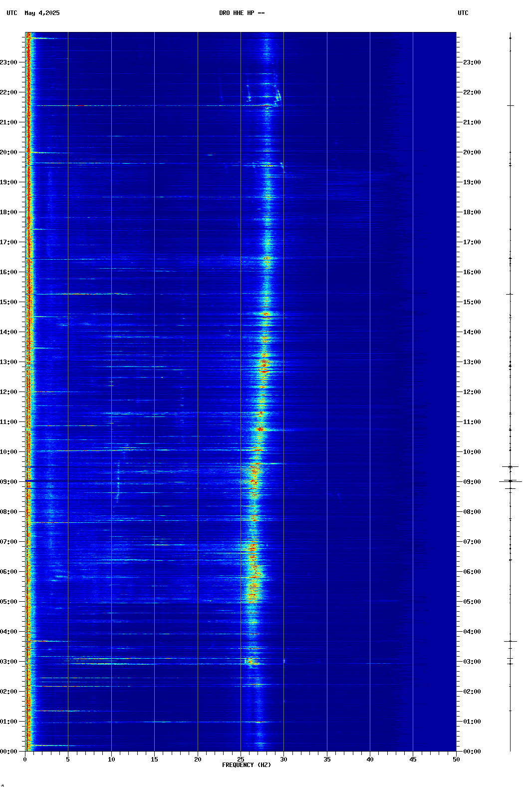Screen dimensions: 532x791
Task: Click the 40 tick label on frequency axis
Action: coord(370,760)
